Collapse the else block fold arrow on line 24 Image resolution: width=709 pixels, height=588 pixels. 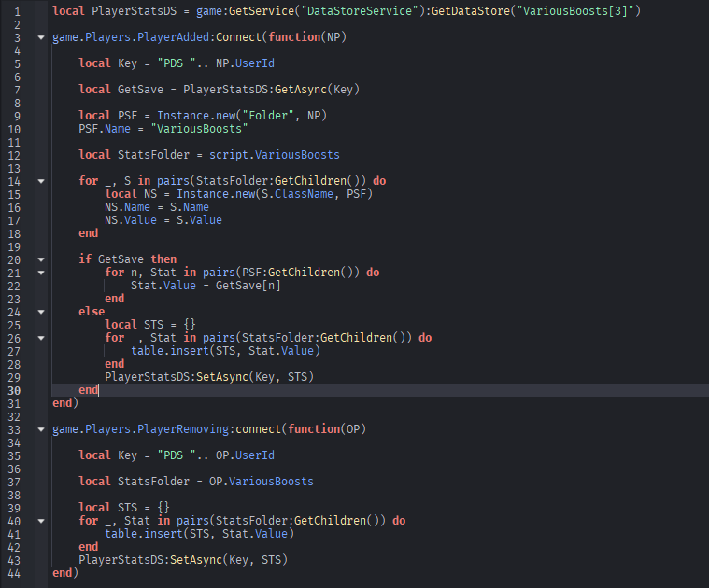pyautogui.click(x=41, y=312)
